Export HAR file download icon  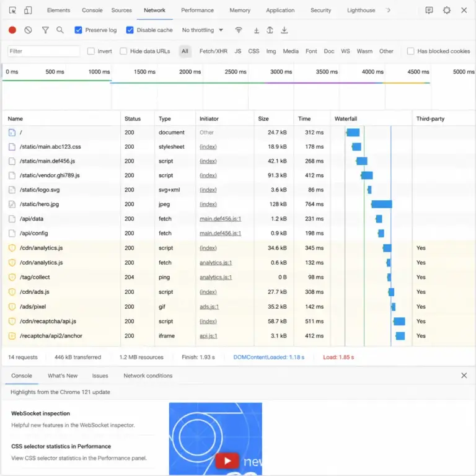(284, 30)
